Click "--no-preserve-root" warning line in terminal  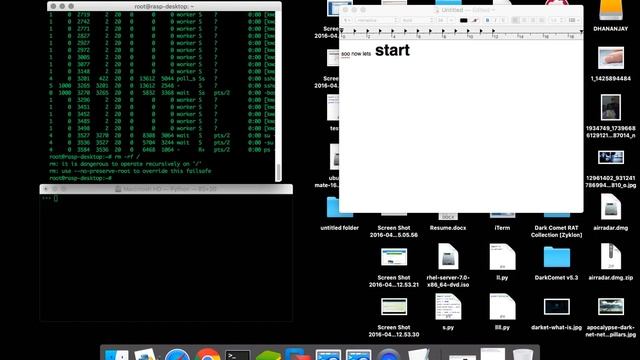pos(131,171)
